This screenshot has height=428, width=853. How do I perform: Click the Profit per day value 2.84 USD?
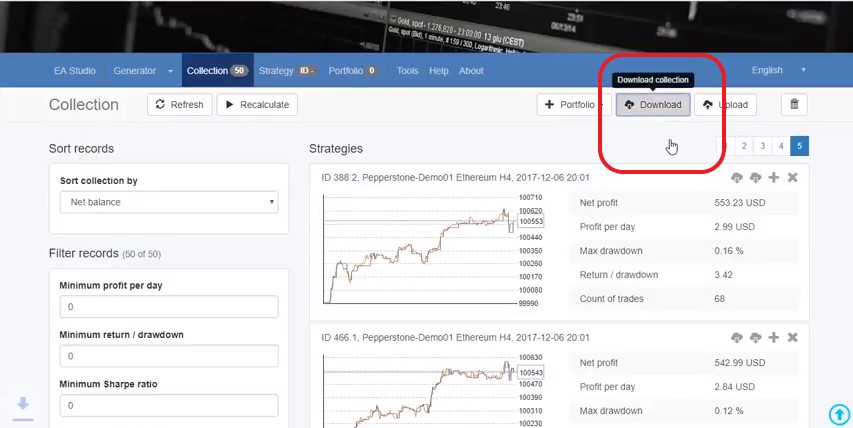[734, 387]
